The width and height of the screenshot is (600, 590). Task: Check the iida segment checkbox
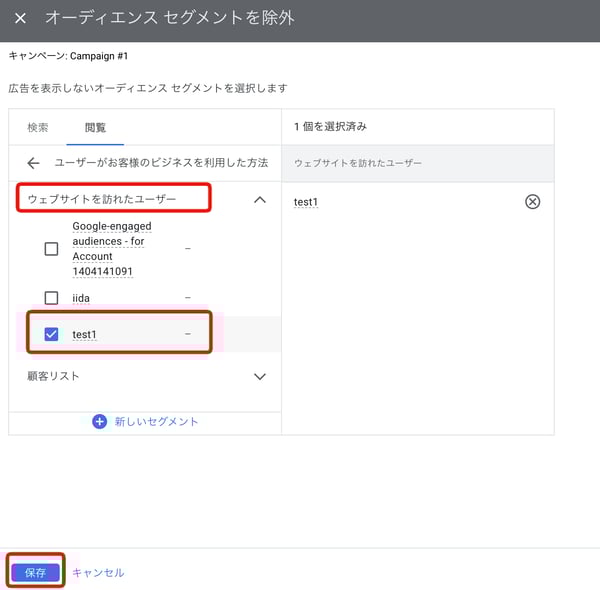click(x=51, y=297)
